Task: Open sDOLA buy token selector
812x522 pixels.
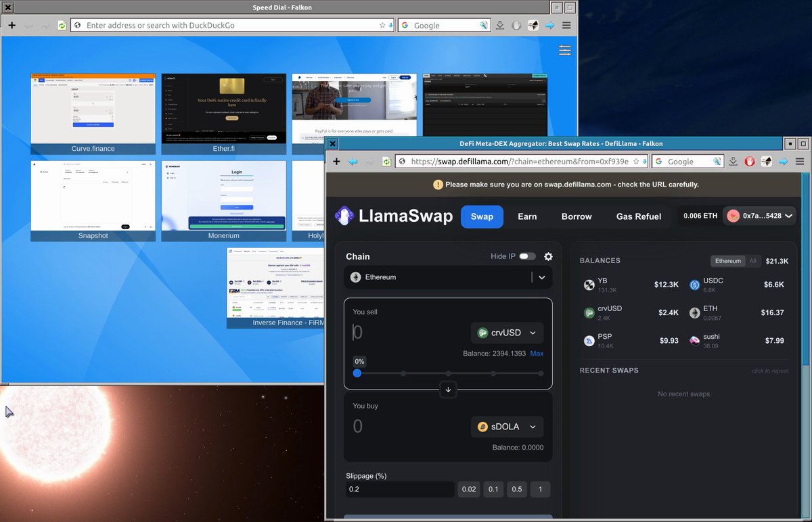Action: tap(507, 427)
